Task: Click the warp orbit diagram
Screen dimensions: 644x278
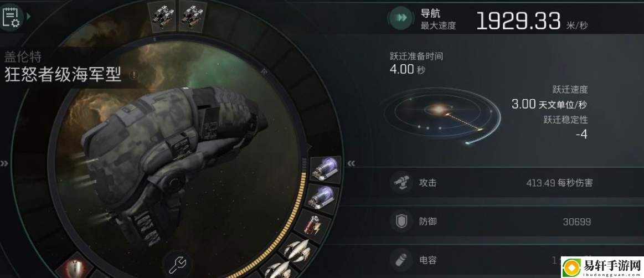Action: [442, 116]
